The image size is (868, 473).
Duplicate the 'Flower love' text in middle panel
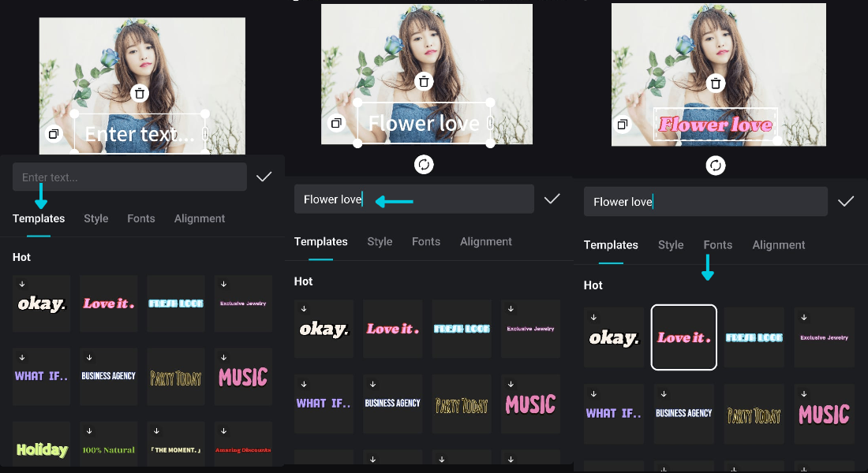pos(336,123)
